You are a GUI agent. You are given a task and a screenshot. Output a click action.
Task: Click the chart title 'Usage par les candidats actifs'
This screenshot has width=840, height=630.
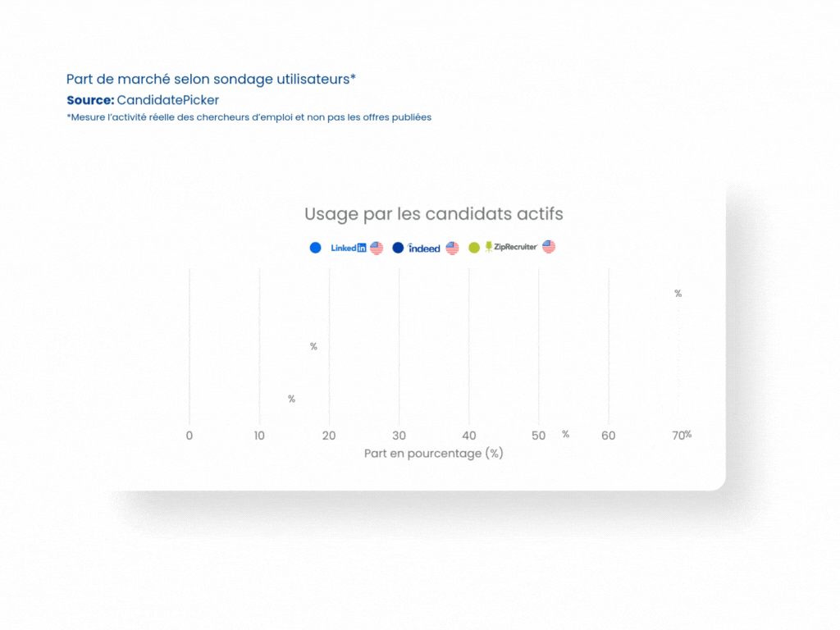[434, 214]
